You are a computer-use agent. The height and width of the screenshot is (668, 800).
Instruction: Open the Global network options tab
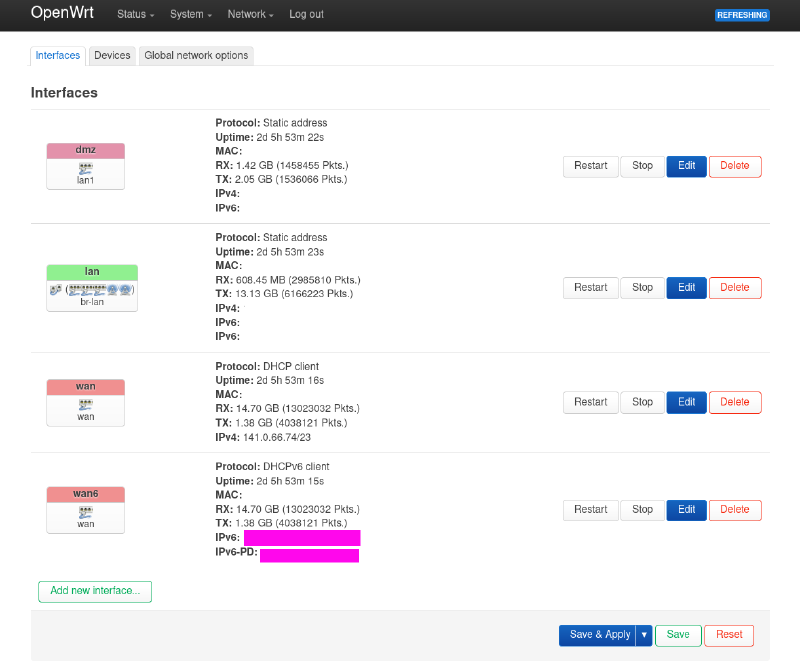click(196, 55)
